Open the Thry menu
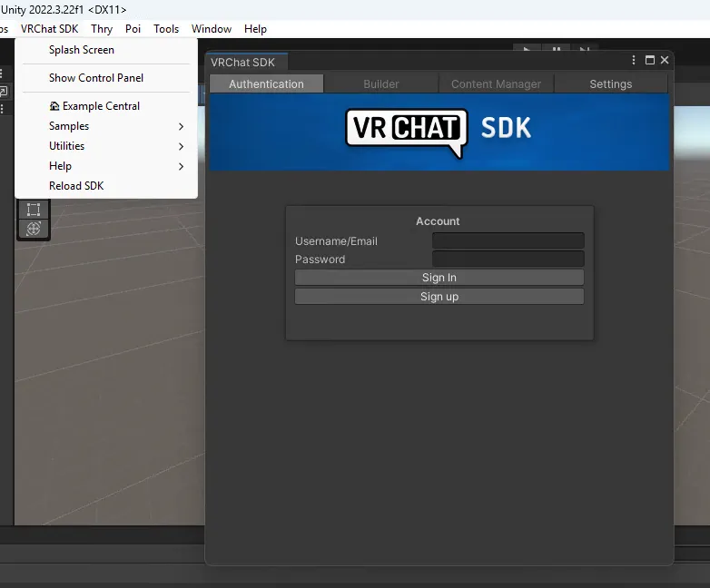Image resolution: width=710 pixels, height=588 pixels. 102,29
